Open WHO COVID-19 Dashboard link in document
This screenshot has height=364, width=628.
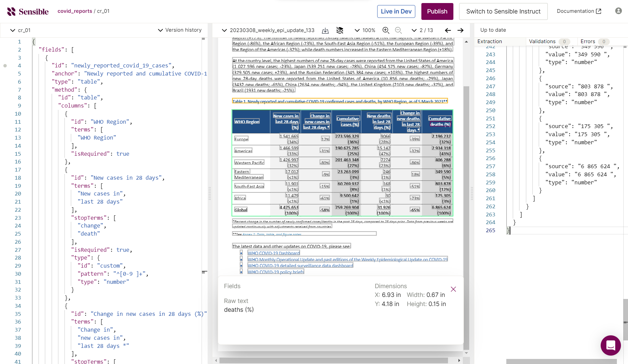tap(273, 253)
